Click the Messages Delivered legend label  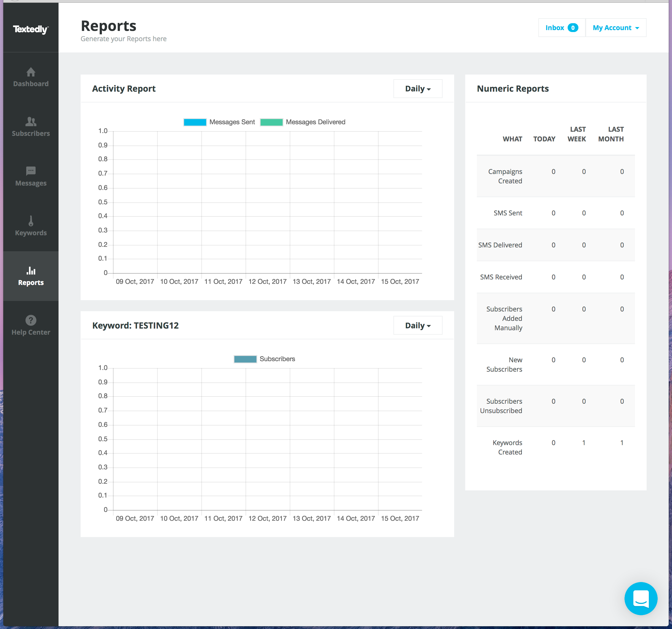click(x=315, y=122)
